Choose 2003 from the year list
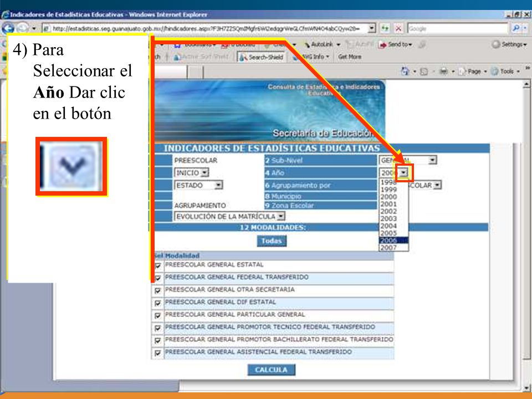The width and height of the screenshot is (532, 399). [393, 219]
